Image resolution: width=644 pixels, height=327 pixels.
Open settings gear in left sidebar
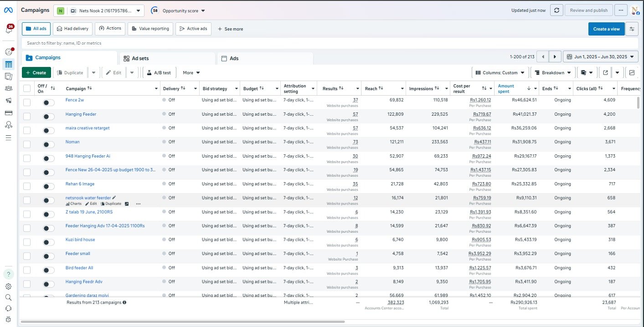pyautogui.click(x=9, y=286)
